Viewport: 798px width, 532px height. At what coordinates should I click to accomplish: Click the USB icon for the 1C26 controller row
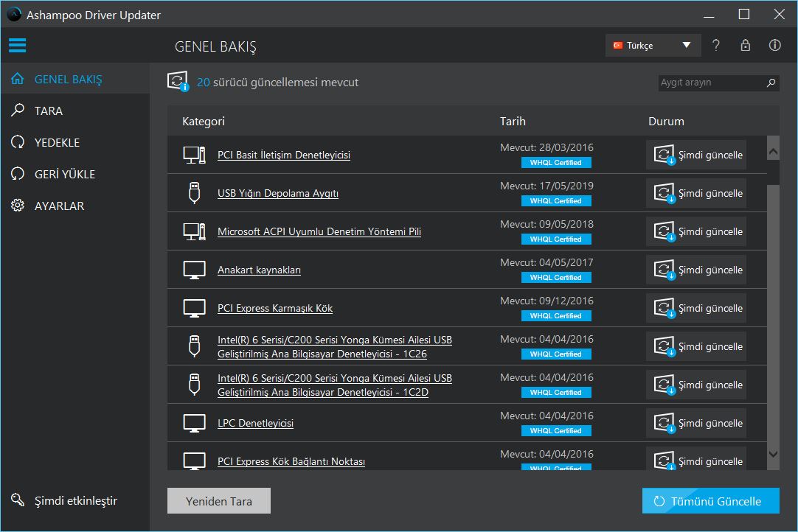[195, 346]
